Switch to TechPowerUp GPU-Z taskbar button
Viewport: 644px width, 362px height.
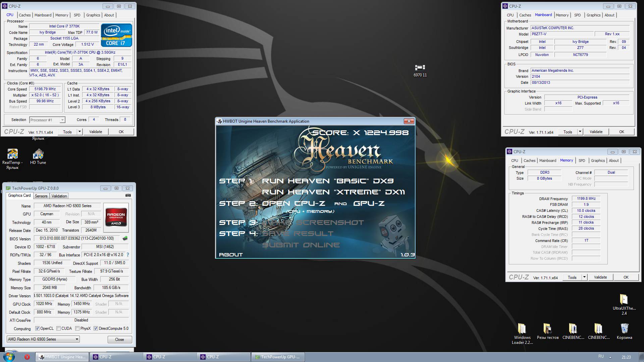pos(278,357)
